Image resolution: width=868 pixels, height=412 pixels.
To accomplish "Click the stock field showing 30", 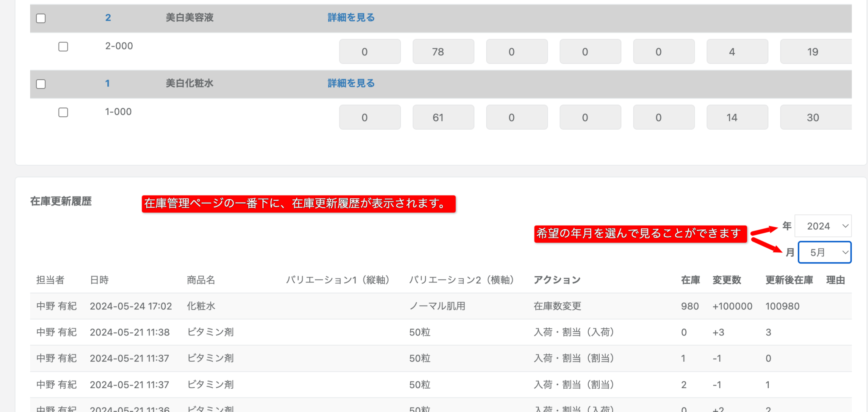I will point(813,117).
